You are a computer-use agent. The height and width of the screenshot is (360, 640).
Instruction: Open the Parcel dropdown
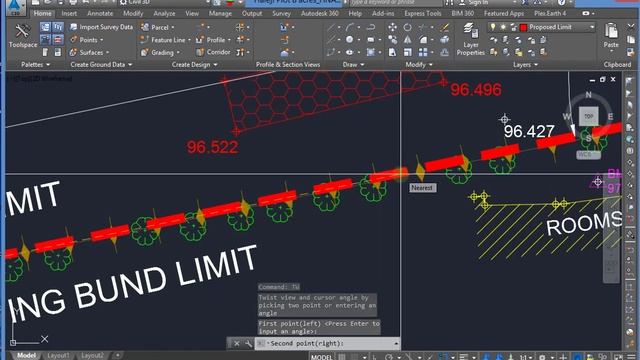click(x=158, y=27)
